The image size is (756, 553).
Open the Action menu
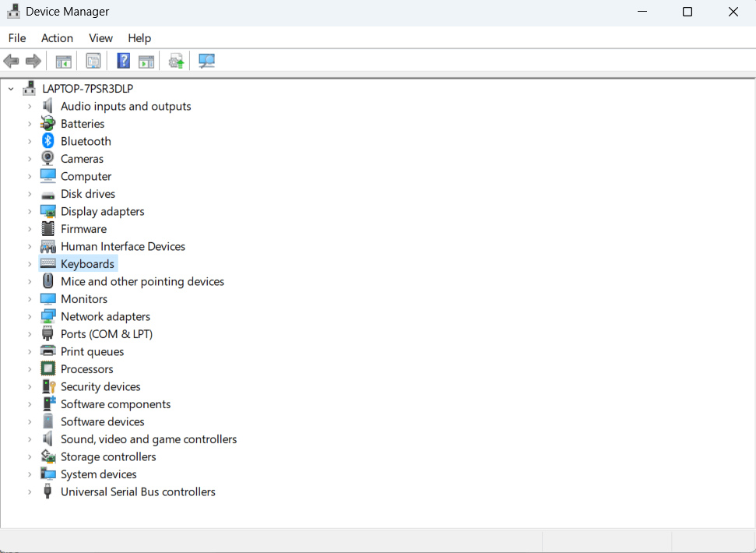[57, 38]
